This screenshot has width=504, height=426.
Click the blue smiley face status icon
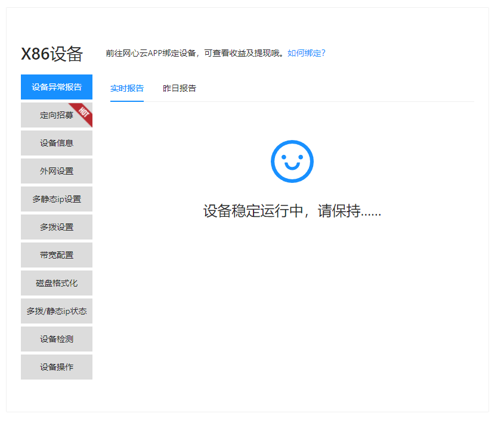[292, 161]
